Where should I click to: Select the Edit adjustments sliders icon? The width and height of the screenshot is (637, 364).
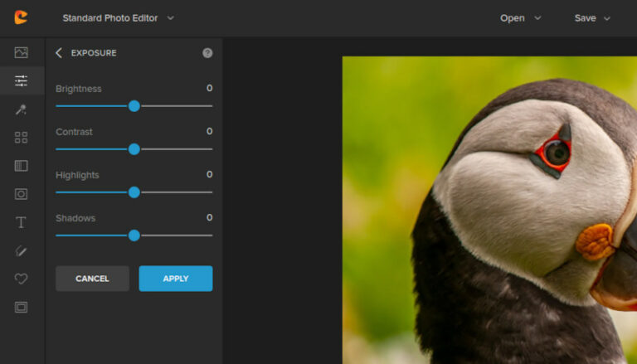point(21,81)
